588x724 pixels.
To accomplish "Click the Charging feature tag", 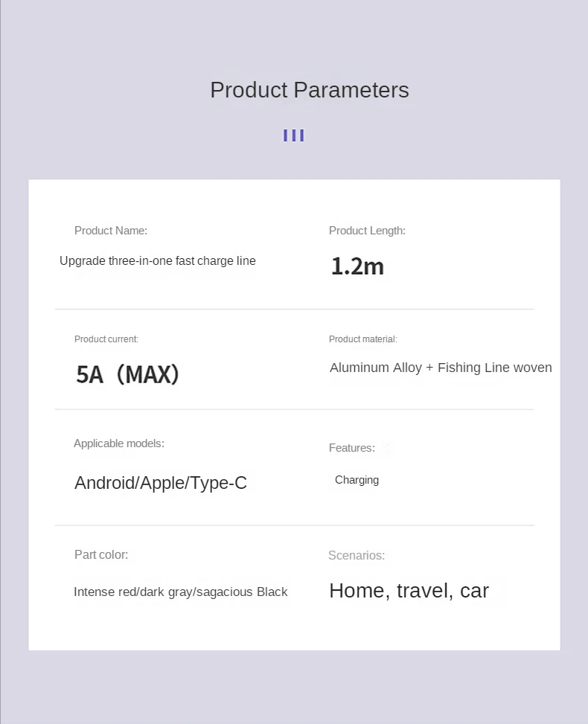I will (x=357, y=480).
